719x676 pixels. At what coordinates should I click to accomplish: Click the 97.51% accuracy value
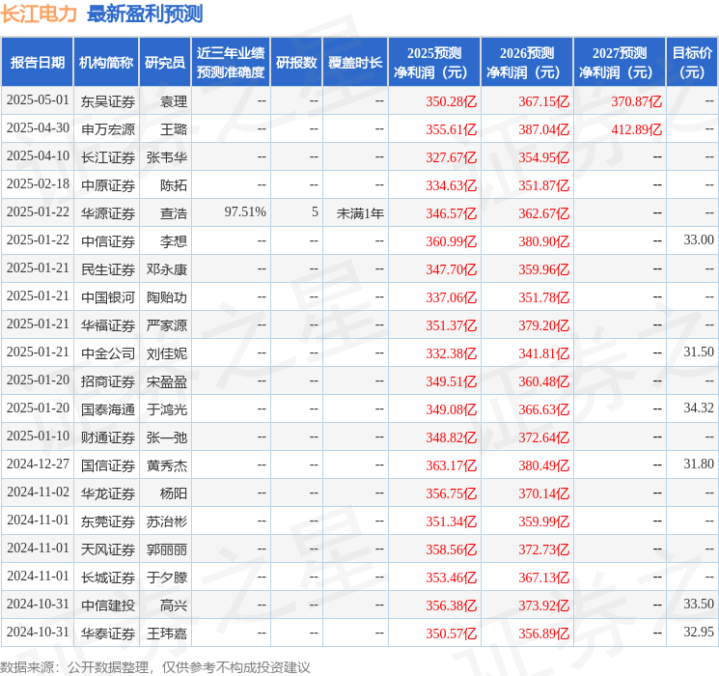[245, 212]
